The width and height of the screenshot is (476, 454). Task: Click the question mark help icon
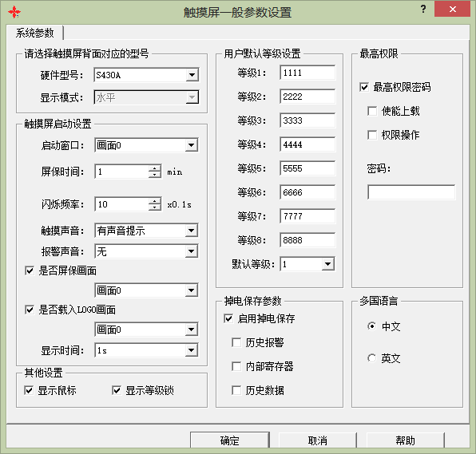click(x=423, y=9)
